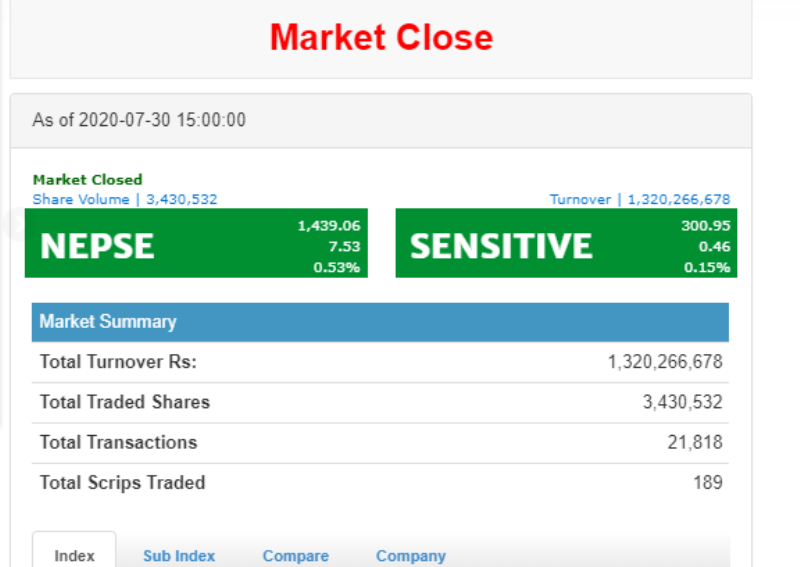
Task: Click the NEPSE value 1,439.06
Action: (329, 226)
